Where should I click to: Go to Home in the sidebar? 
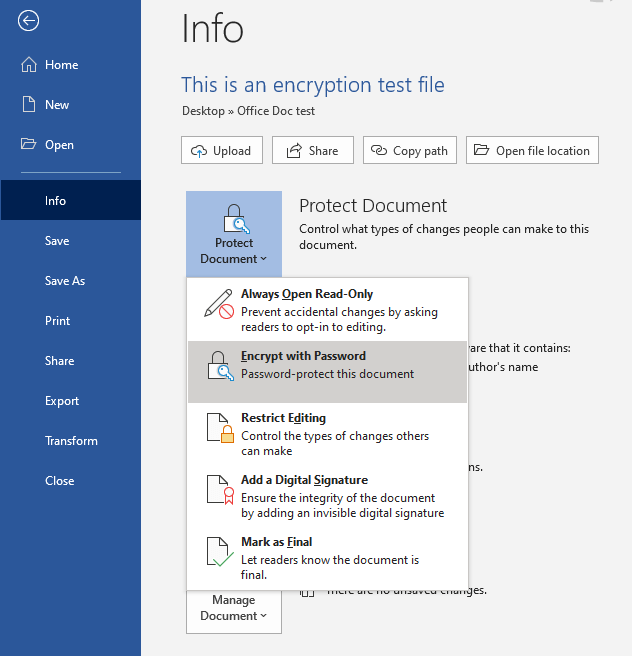click(x=71, y=65)
